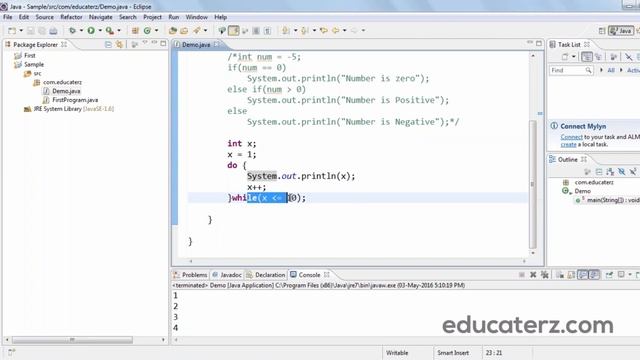The width and height of the screenshot is (640, 360).
Task: Open the New file dropdown arrow
Action: pyautogui.click(x=21, y=31)
